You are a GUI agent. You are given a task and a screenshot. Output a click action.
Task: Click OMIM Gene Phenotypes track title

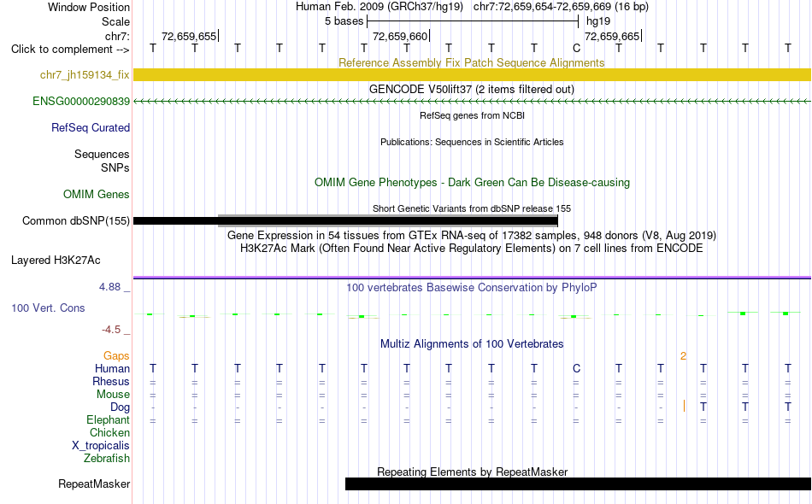point(472,183)
